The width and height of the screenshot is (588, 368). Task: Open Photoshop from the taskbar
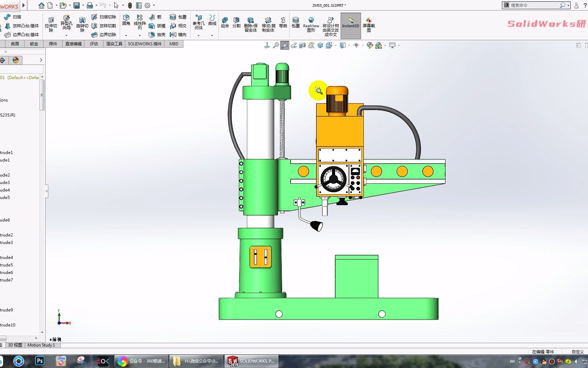tap(40, 361)
